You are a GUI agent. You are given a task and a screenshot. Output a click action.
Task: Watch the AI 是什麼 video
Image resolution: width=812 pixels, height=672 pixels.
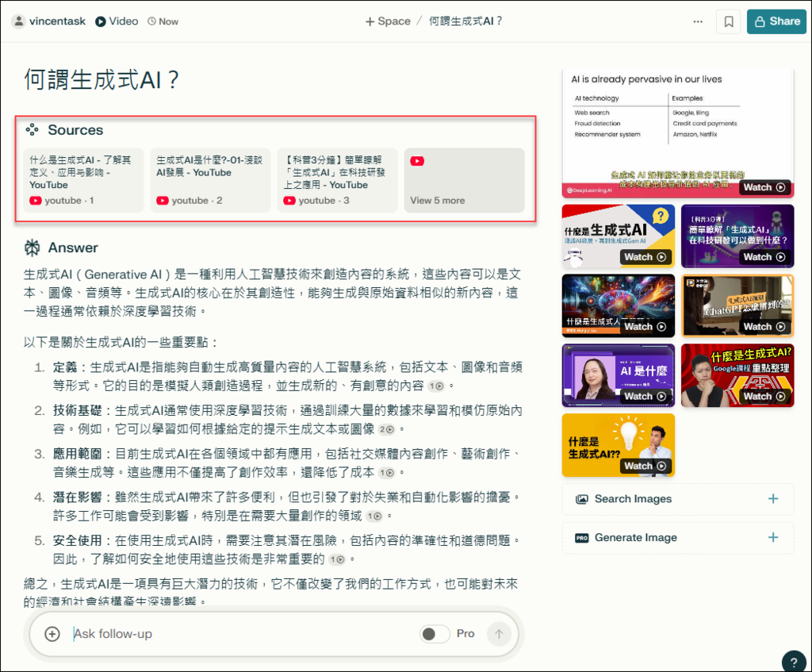645,397
